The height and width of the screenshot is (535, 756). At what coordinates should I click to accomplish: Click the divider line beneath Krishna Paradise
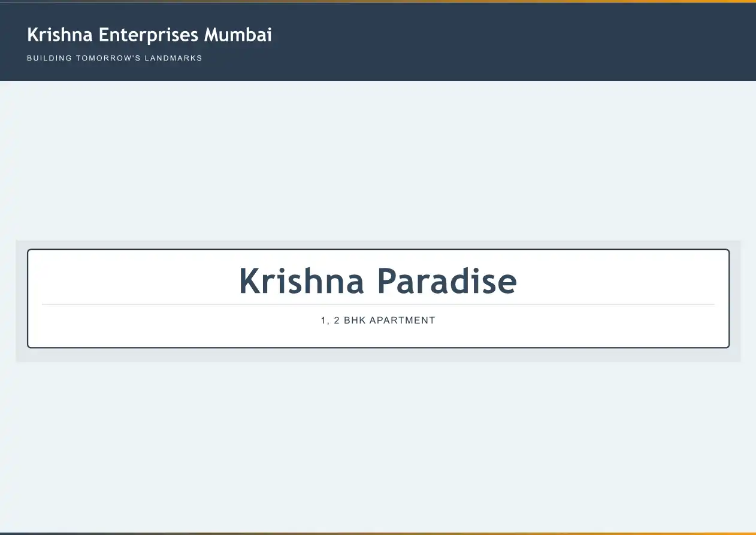pos(377,304)
